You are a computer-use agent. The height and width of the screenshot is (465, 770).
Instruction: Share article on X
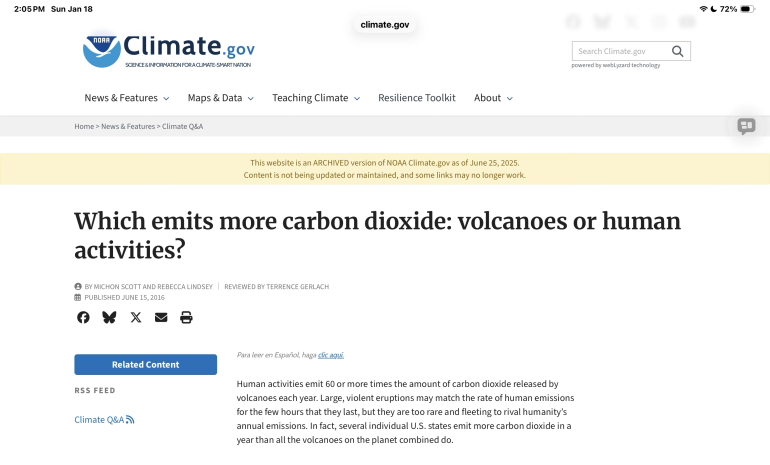click(x=135, y=317)
